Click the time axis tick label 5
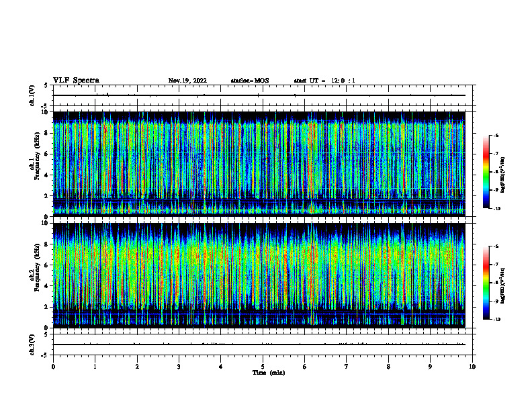The image size is (532, 411). [263, 367]
